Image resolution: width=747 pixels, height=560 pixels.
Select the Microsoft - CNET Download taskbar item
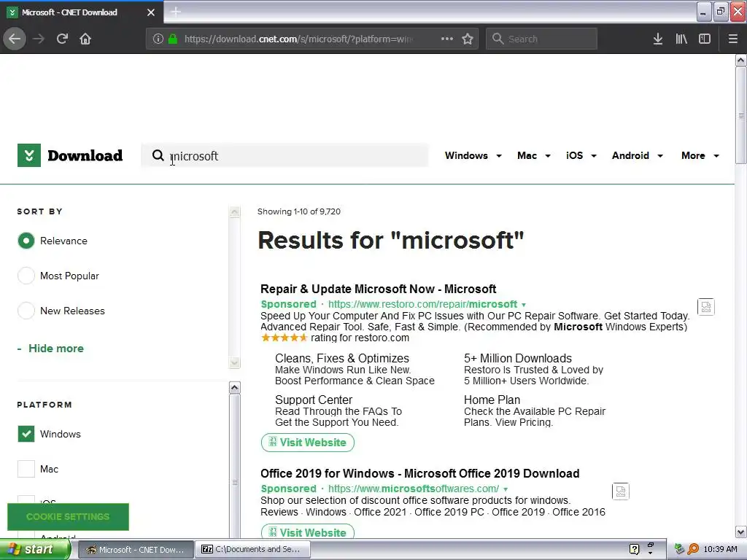135,549
